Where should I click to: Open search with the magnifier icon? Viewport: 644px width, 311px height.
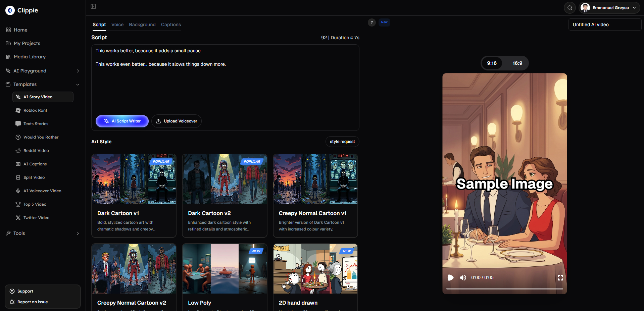[x=570, y=8]
